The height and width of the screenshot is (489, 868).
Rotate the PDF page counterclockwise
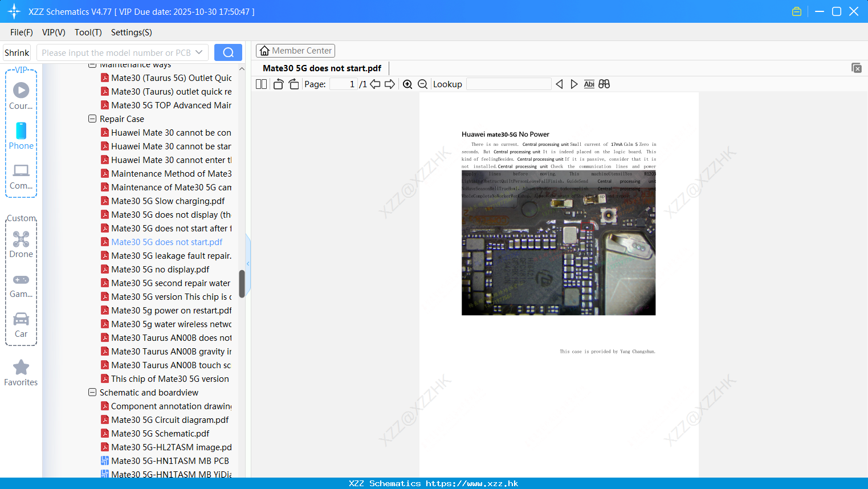(x=278, y=84)
